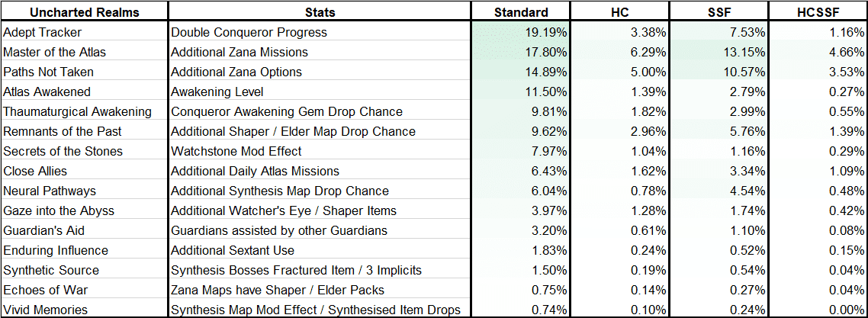Select the Echoes of War cell
Image resolution: width=868 pixels, height=318 pixels.
tap(85, 290)
